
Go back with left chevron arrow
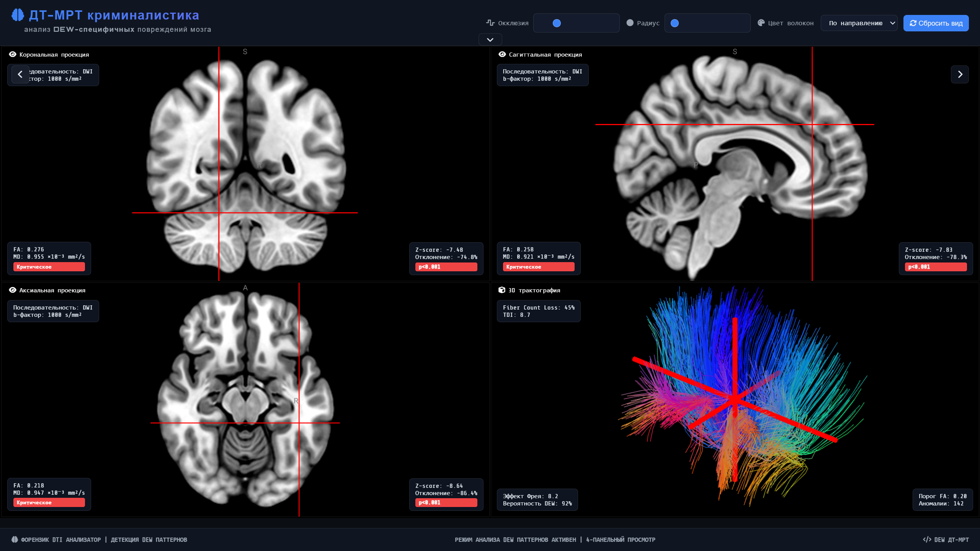click(x=20, y=74)
